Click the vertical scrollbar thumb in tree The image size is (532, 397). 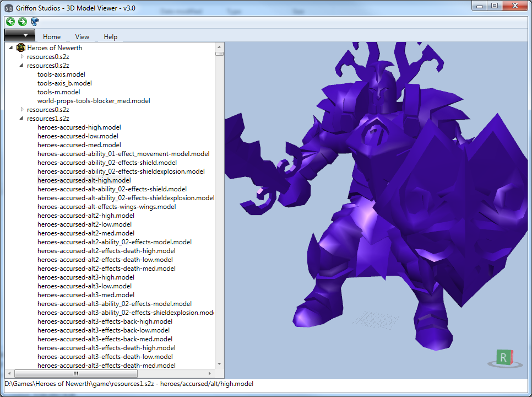[x=219, y=53]
